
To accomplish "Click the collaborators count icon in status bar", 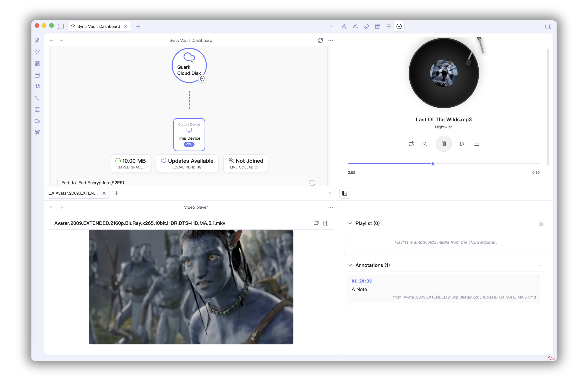I will pyautogui.click(x=551, y=358).
